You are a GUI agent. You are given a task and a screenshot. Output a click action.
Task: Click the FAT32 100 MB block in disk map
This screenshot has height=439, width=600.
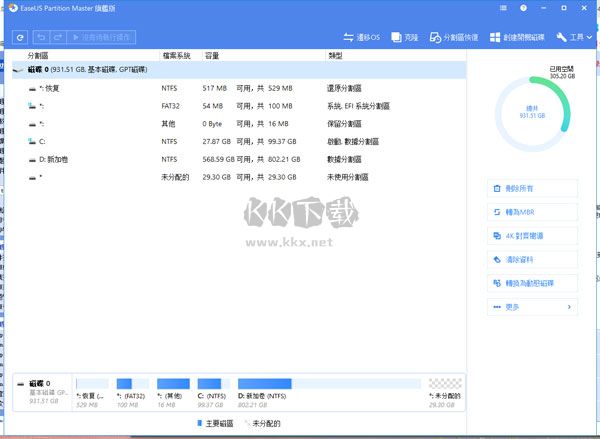coord(133,384)
